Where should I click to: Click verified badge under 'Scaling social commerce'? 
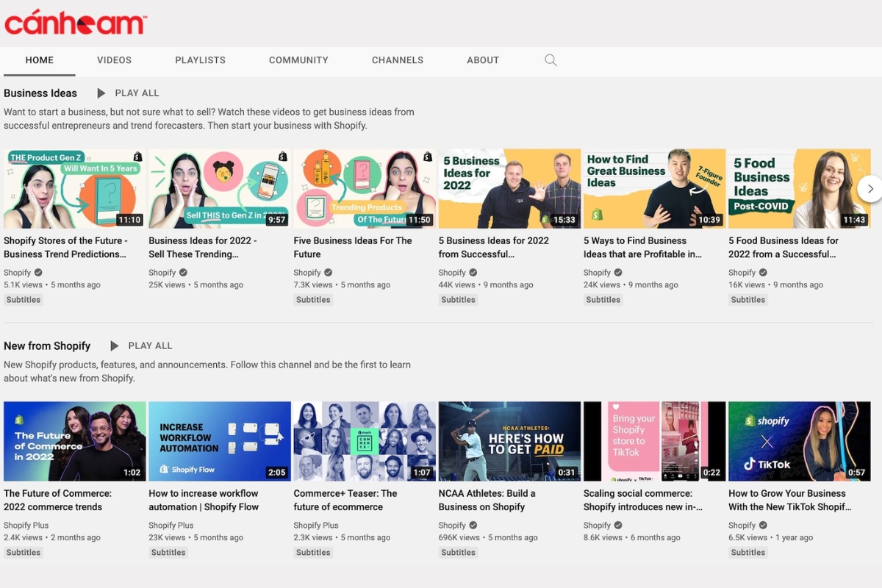pos(618,526)
